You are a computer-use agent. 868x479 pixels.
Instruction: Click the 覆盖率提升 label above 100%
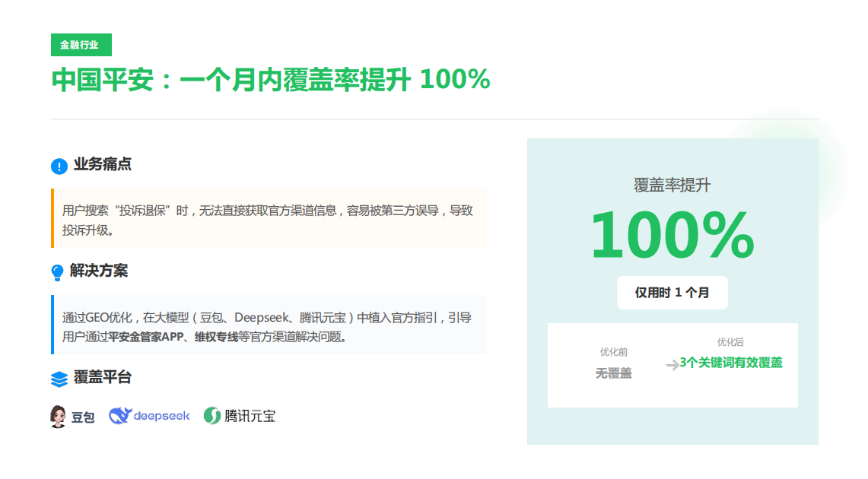(672, 185)
